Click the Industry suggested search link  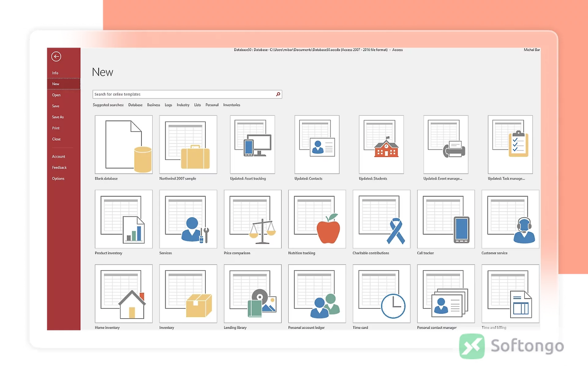(183, 105)
